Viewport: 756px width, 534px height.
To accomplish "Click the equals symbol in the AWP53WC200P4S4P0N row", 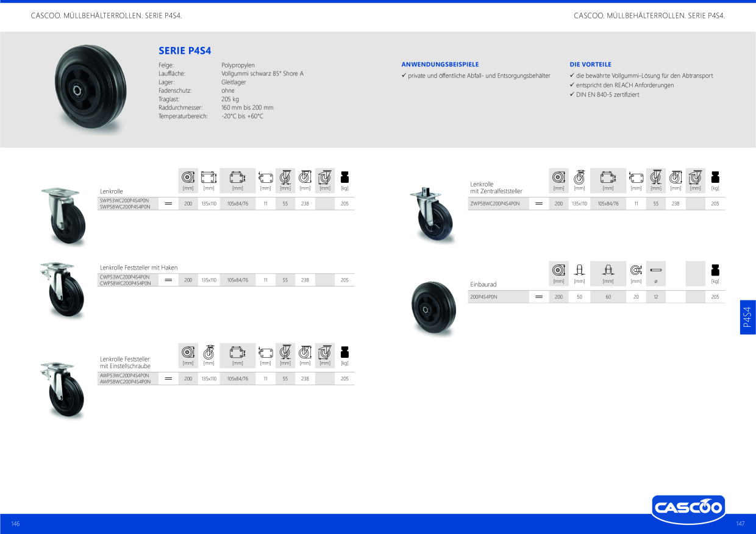I will pyautogui.click(x=168, y=379).
